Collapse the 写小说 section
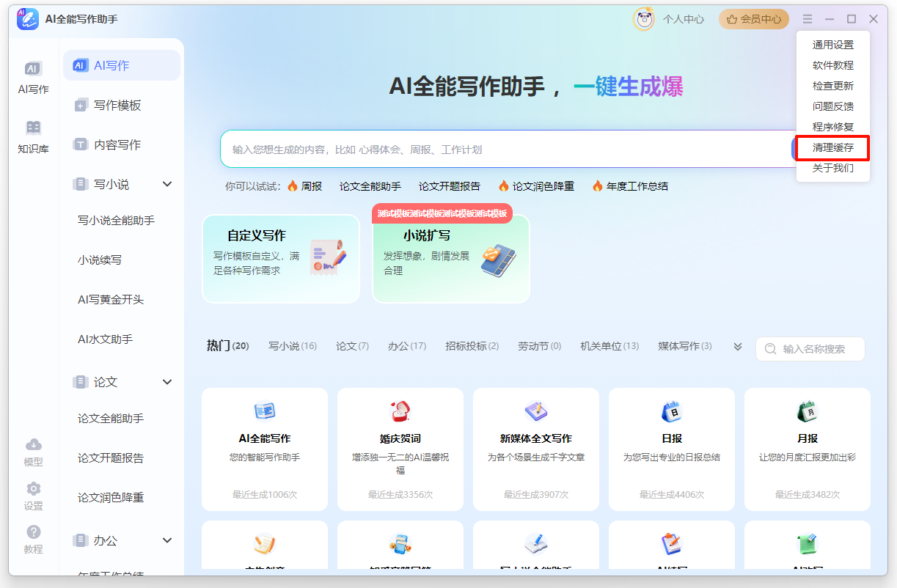Viewport: 897px width, 588px height. (167, 185)
